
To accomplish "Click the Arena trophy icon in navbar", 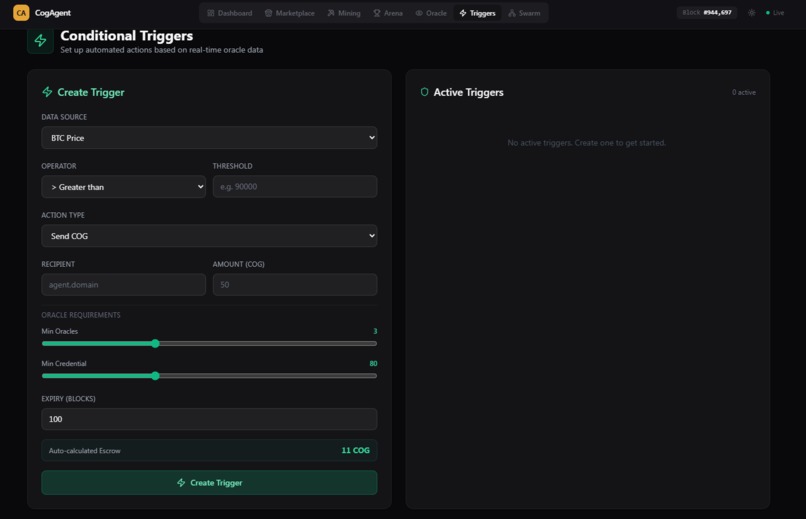I will tap(377, 13).
